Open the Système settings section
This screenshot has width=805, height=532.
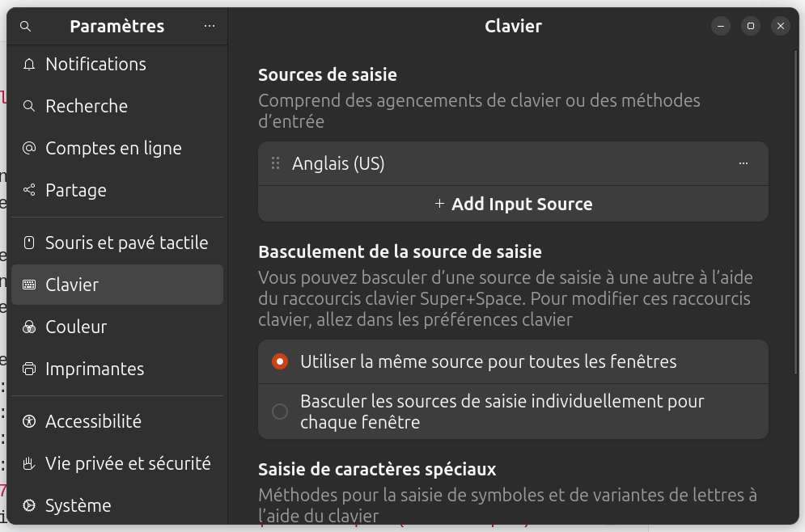(x=78, y=506)
